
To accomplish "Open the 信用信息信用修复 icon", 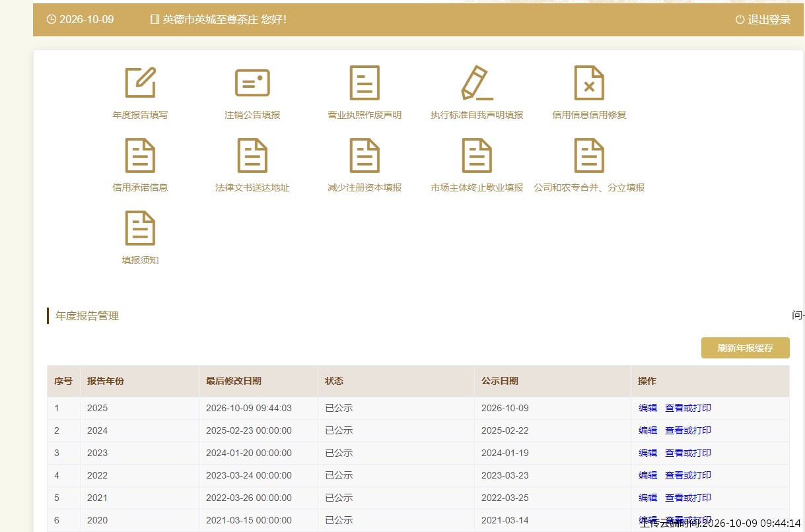I will pos(589,83).
